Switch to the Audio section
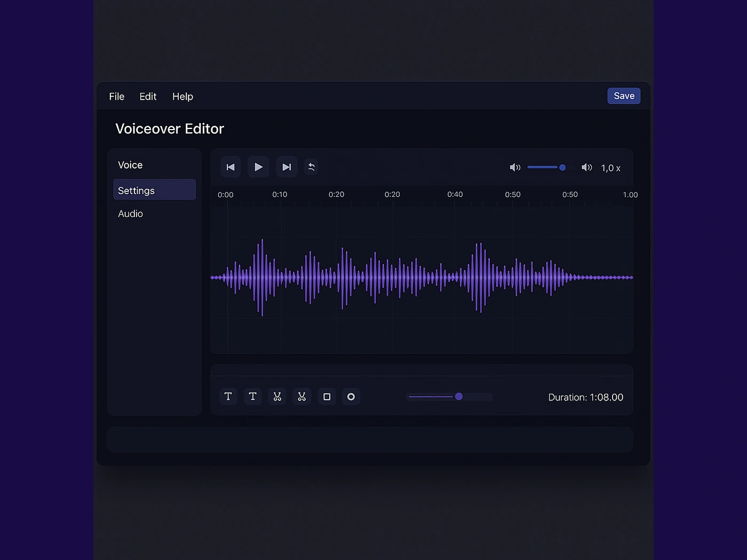Screen dimensions: 747x560 coord(131,213)
